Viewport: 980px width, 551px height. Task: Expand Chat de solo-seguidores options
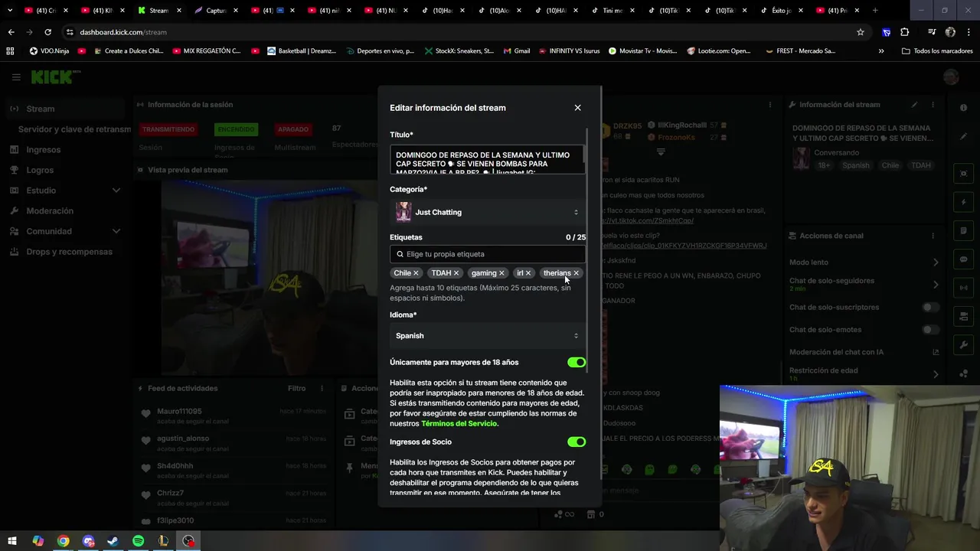pos(936,285)
